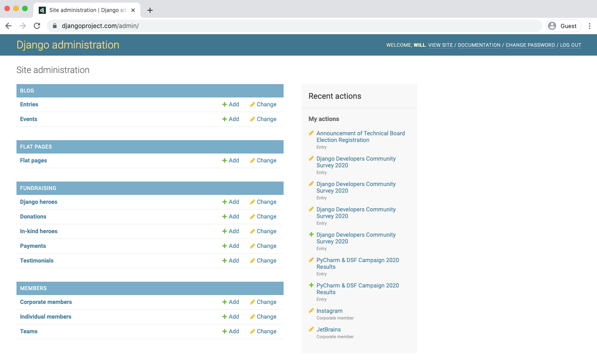Viewport: 597px width, 364px height.
Task: Open the Payments model link
Action: (33, 246)
